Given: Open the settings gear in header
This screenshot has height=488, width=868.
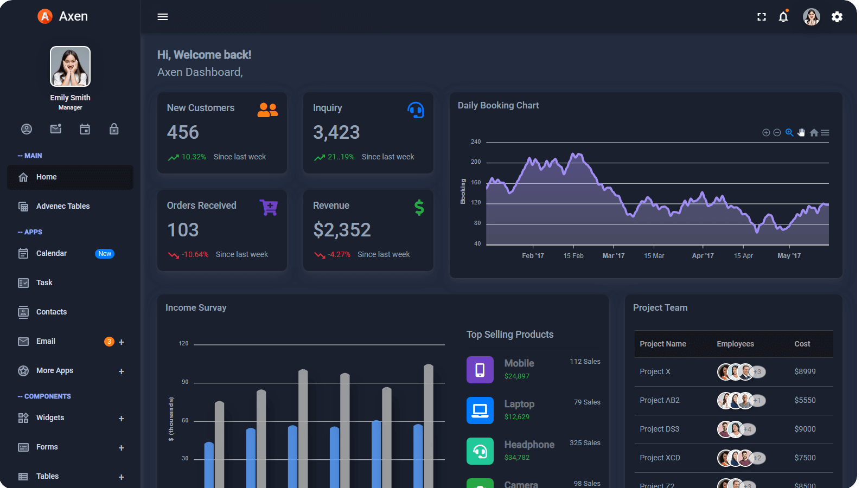Looking at the screenshot, I should [x=837, y=17].
